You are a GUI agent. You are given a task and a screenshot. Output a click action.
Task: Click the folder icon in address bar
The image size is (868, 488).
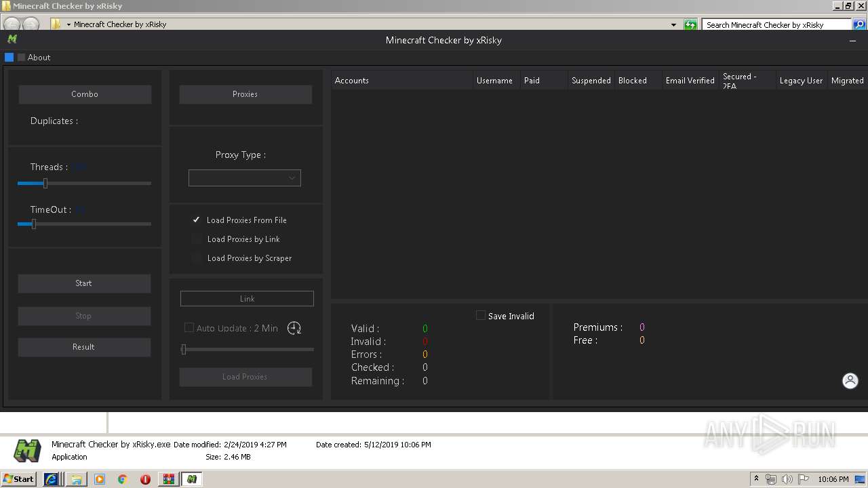pyautogui.click(x=56, y=24)
